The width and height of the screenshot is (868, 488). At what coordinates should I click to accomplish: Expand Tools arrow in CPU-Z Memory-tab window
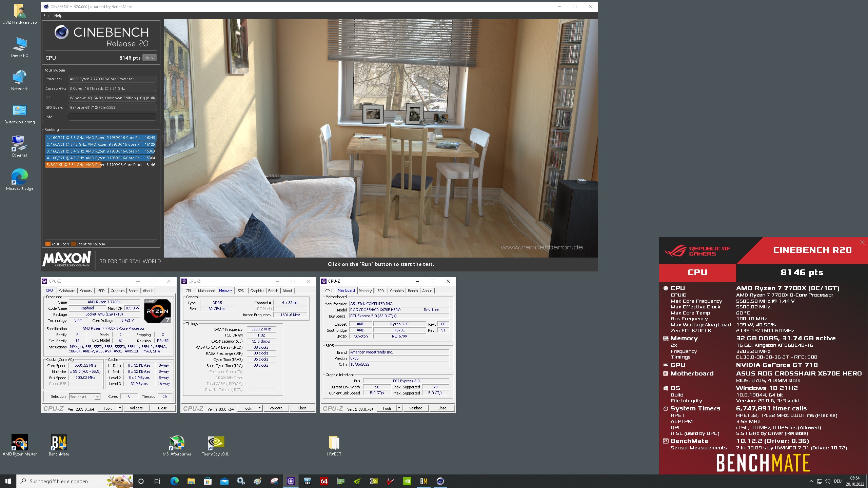pyautogui.click(x=259, y=408)
